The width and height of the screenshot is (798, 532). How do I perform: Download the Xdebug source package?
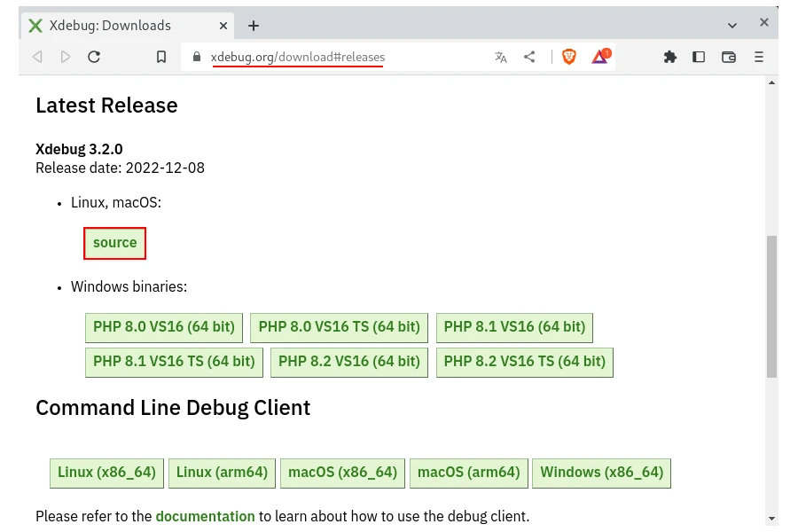[x=114, y=243]
